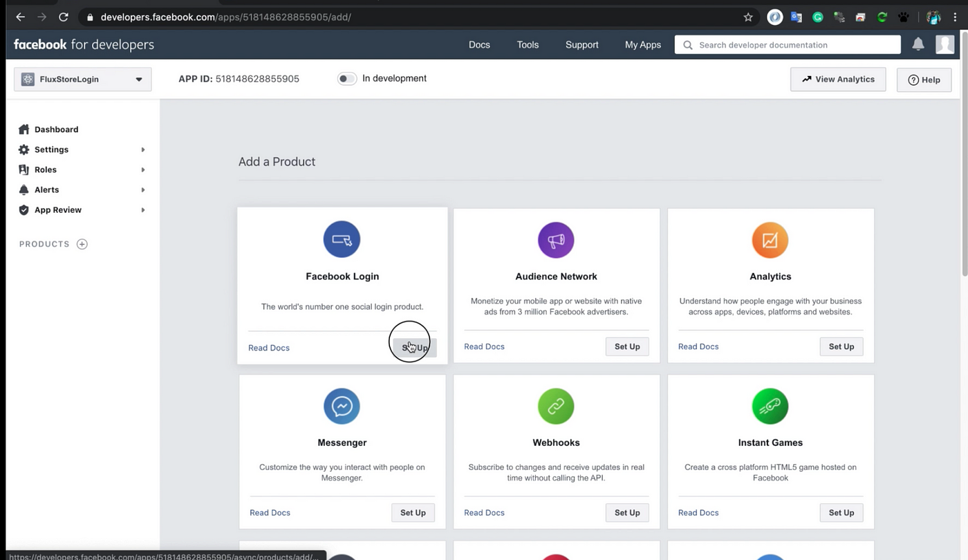The width and height of the screenshot is (968, 560).
Task: Open Read Docs for Messenger
Action: coord(270,512)
